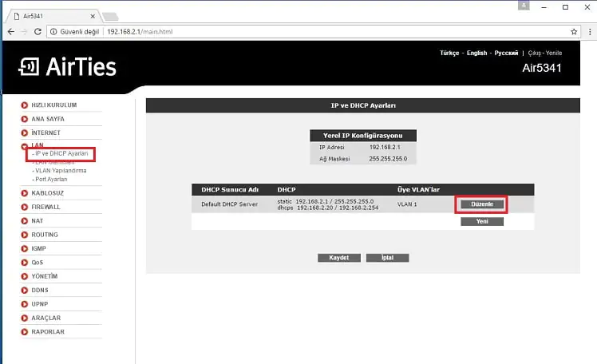Open a new tab button
597x364 pixels.
110,17
